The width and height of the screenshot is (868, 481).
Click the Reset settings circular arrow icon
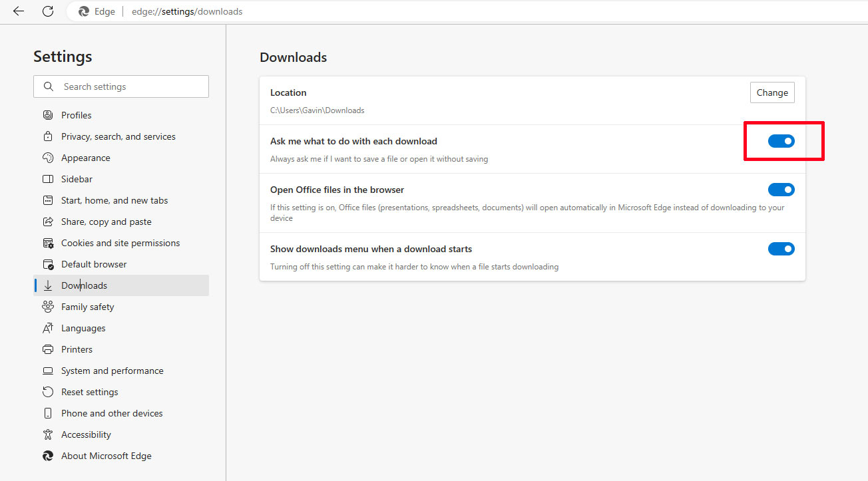(48, 392)
